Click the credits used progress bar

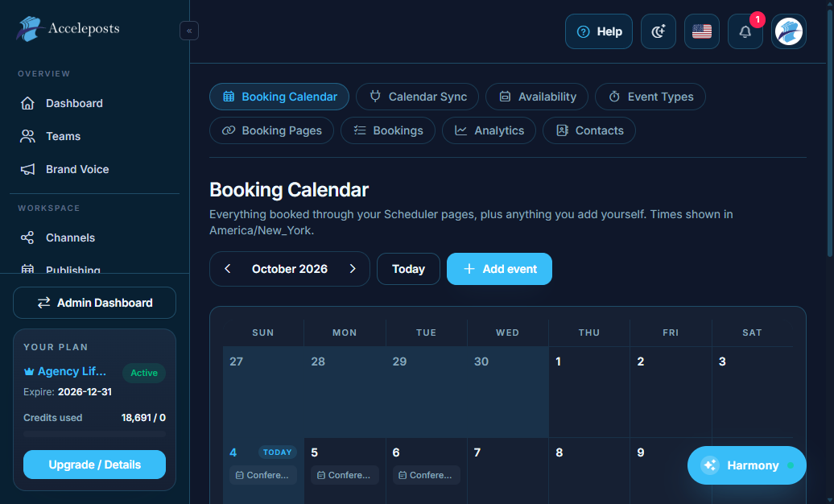[x=95, y=434]
